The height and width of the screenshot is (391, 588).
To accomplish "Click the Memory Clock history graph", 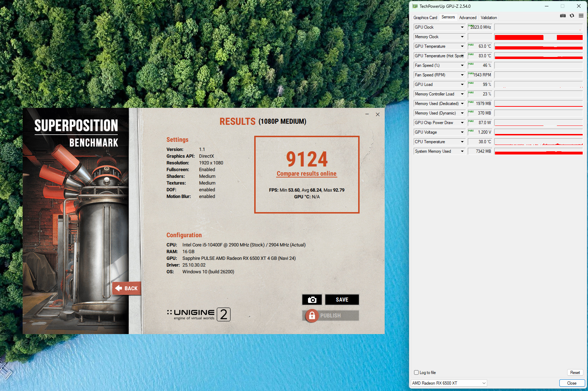I will point(538,37).
